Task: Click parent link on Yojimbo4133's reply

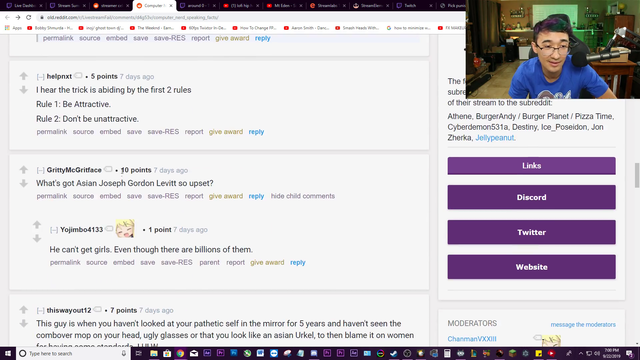Action: pyautogui.click(x=209, y=262)
